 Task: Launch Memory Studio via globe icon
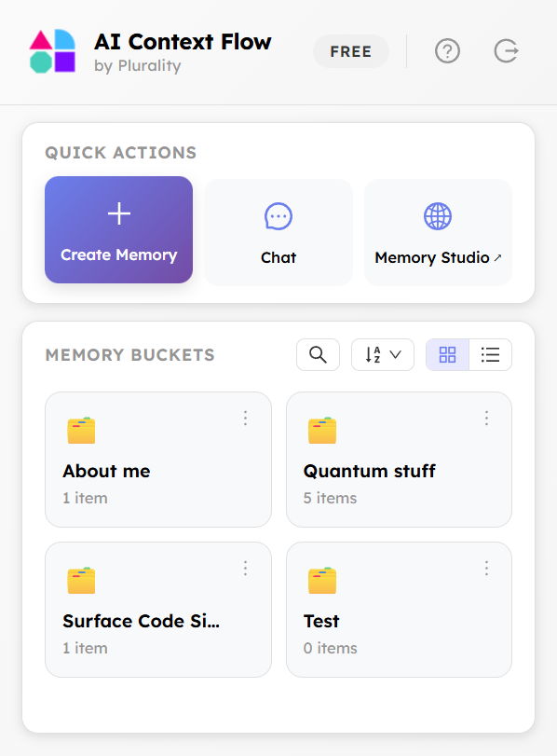[438, 216]
